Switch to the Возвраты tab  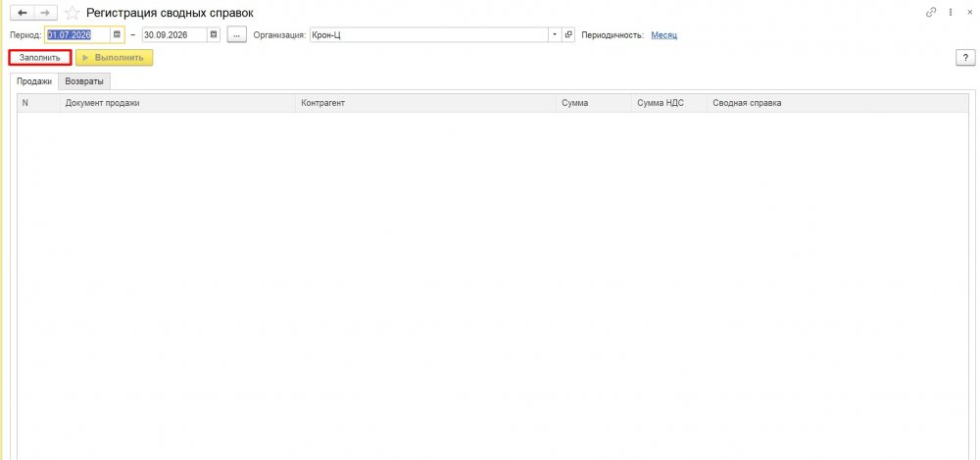point(84,81)
